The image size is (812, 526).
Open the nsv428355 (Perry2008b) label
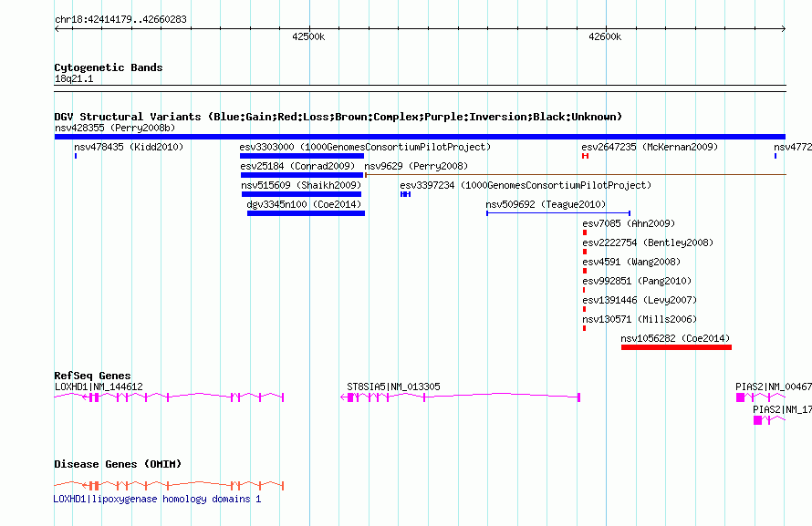click(115, 128)
